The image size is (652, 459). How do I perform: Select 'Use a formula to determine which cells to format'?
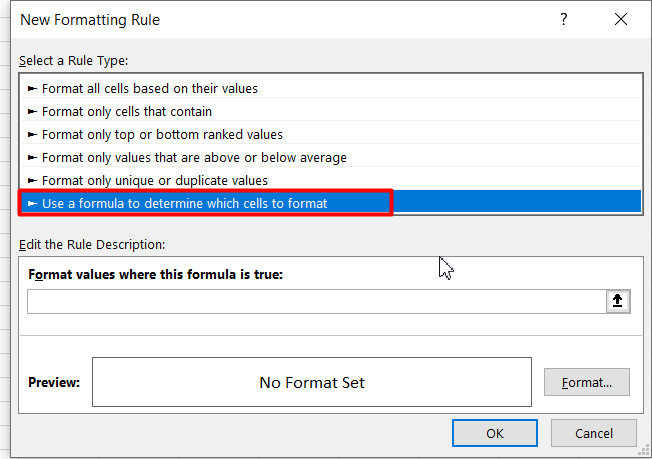(331, 203)
